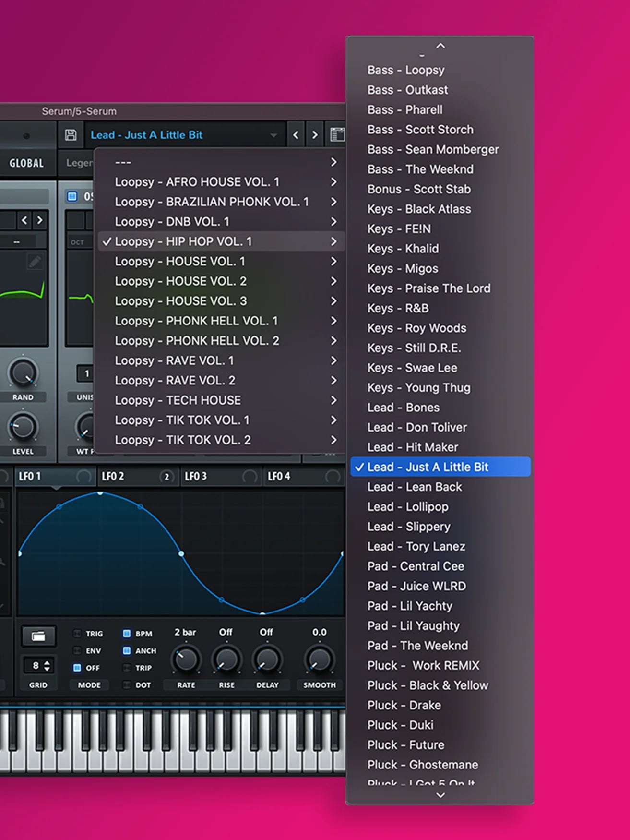Toggle the ENV mode checkbox
Screen dimensions: 630x840
[77, 651]
